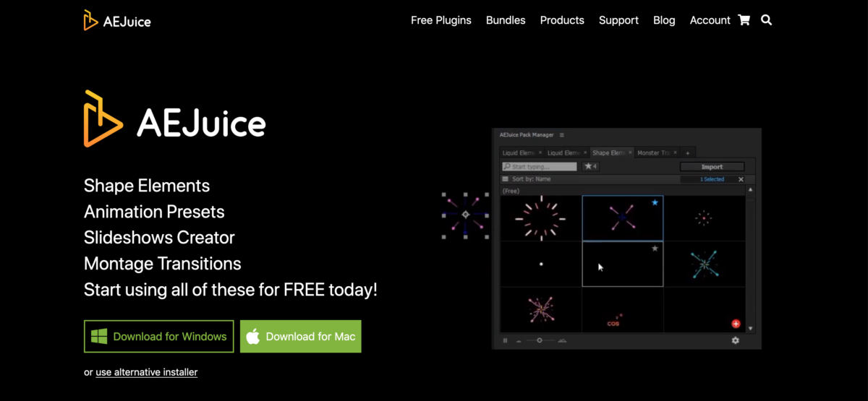This screenshot has height=401, width=868.
Task: Click the 1 Selected label
Action: pos(712,179)
